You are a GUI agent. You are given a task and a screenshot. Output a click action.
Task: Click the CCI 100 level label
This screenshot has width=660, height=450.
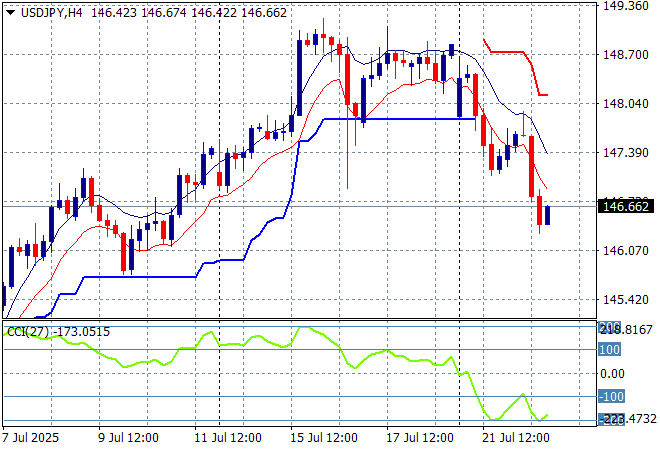pyautogui.click(x=609, y=349)
